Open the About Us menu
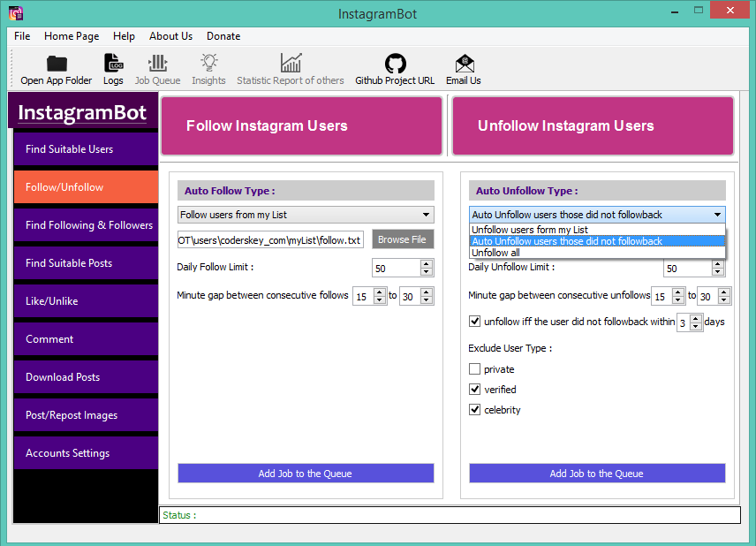This screenshot has height=546, width=756. coord(170,36)
